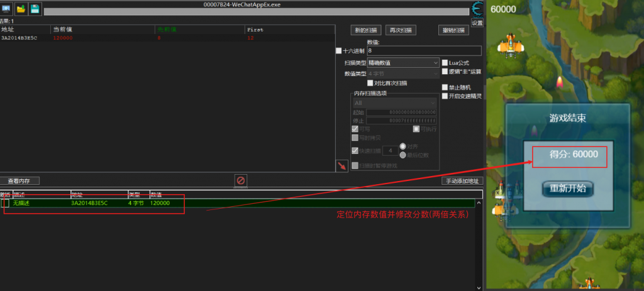The height and width of the screenshot is (291, 644).
Task: Click 无描述 description cell
Action: pos(21,203)
